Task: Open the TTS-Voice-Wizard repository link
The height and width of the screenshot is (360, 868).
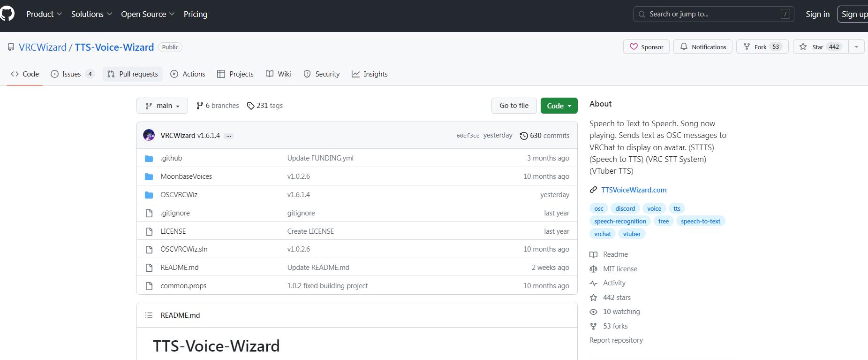Action: click(114, 47)
